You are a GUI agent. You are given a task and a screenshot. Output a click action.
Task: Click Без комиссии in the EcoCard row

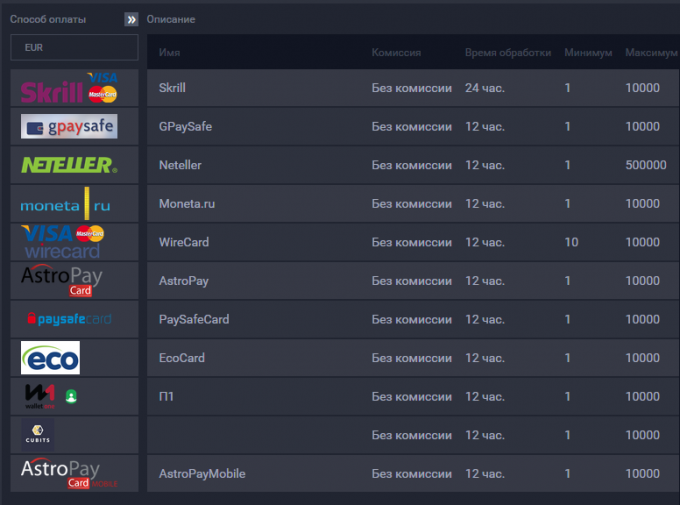(412, 357)
